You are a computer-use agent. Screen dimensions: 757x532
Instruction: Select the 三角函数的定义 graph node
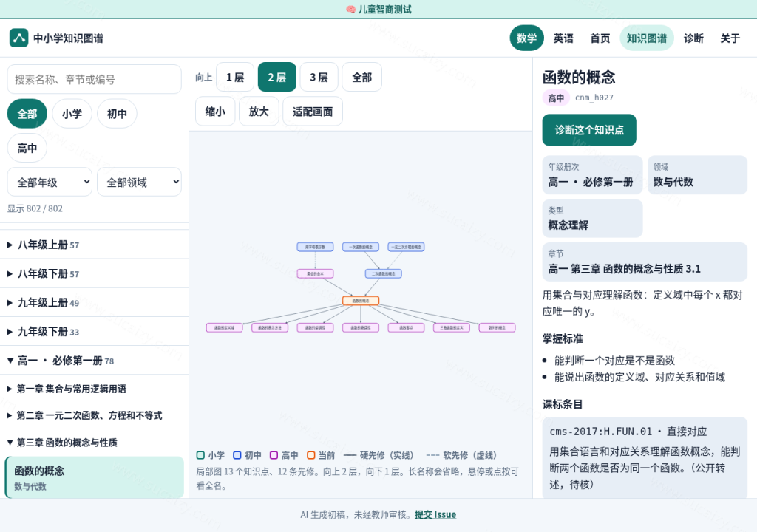pos(452,328)
